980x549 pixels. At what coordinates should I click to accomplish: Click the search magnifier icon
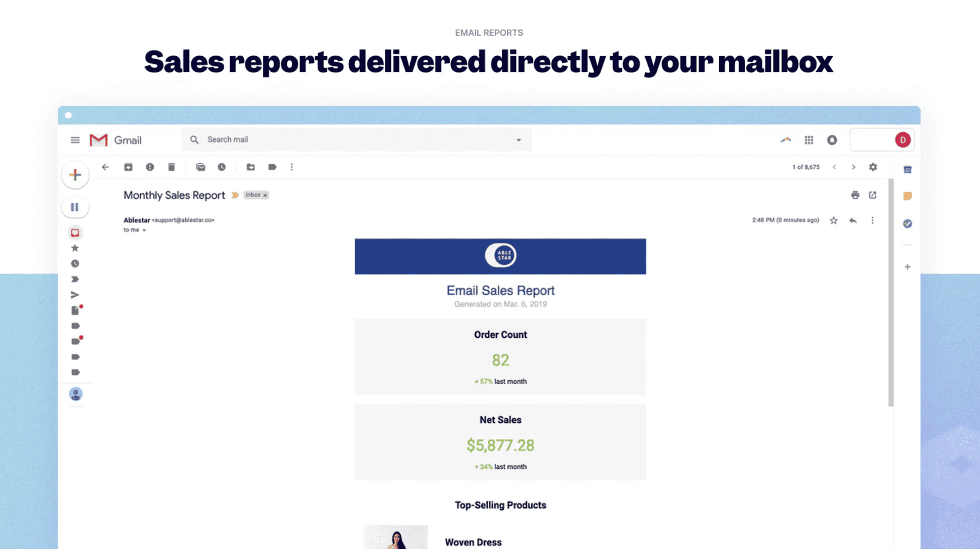pyautogui.click(x=194, y=140)
